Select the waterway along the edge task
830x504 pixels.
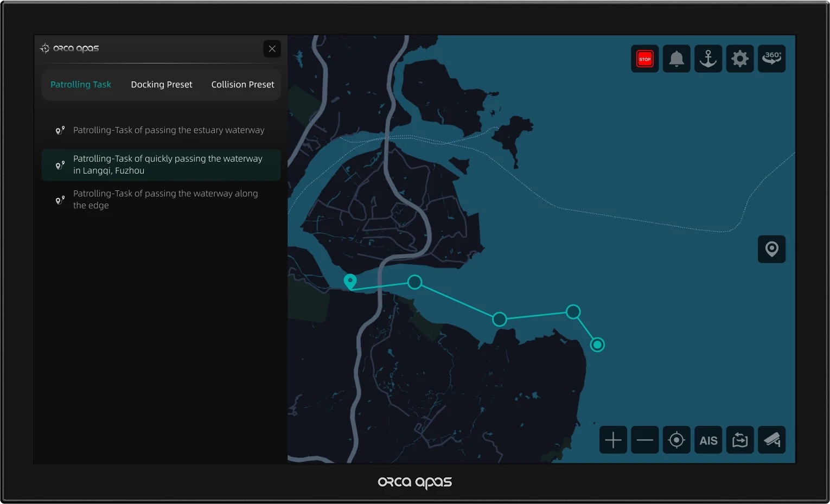(161, 200)
